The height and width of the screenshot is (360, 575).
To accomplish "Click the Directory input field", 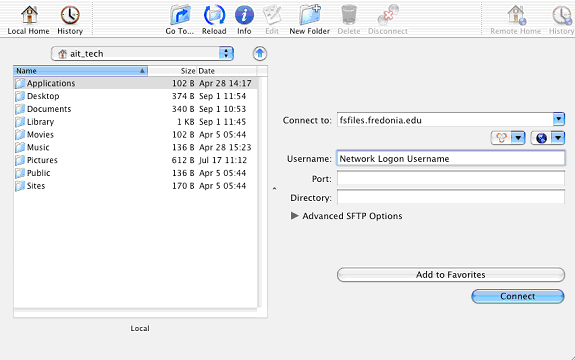I will [451, 197].
